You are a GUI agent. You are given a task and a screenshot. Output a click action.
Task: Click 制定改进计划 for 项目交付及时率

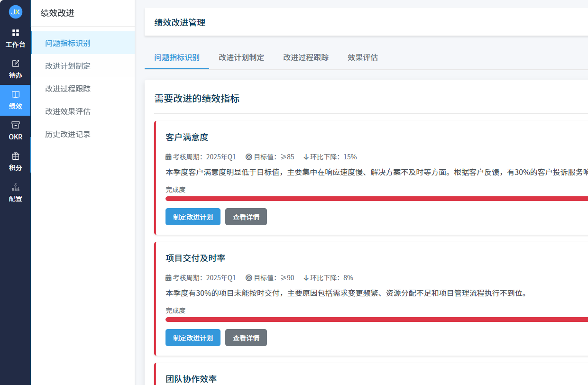(193, 338)
